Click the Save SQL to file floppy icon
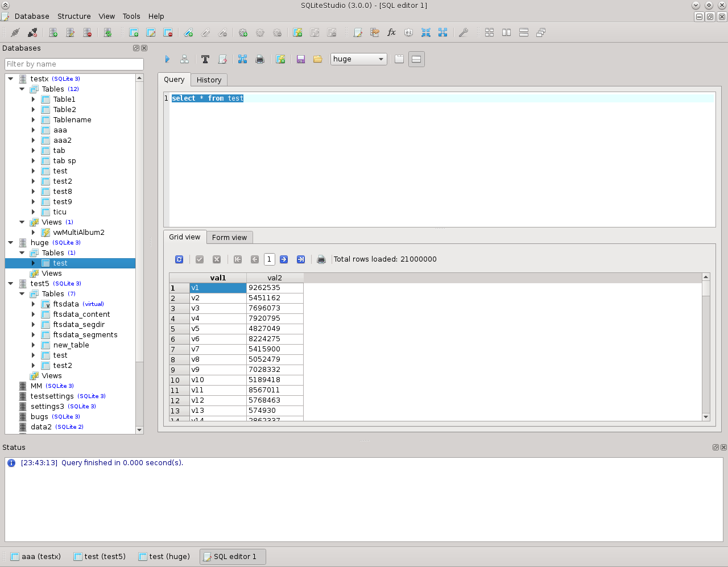This screenshot has height=567, width=728. coord(301,59)
